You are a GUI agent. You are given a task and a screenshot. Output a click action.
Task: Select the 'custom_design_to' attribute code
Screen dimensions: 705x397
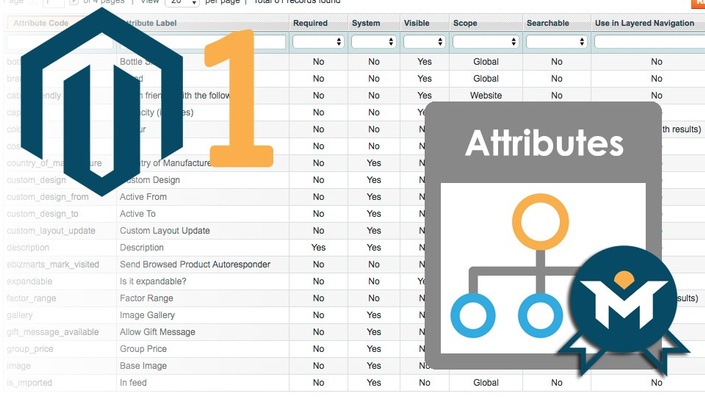42,214
